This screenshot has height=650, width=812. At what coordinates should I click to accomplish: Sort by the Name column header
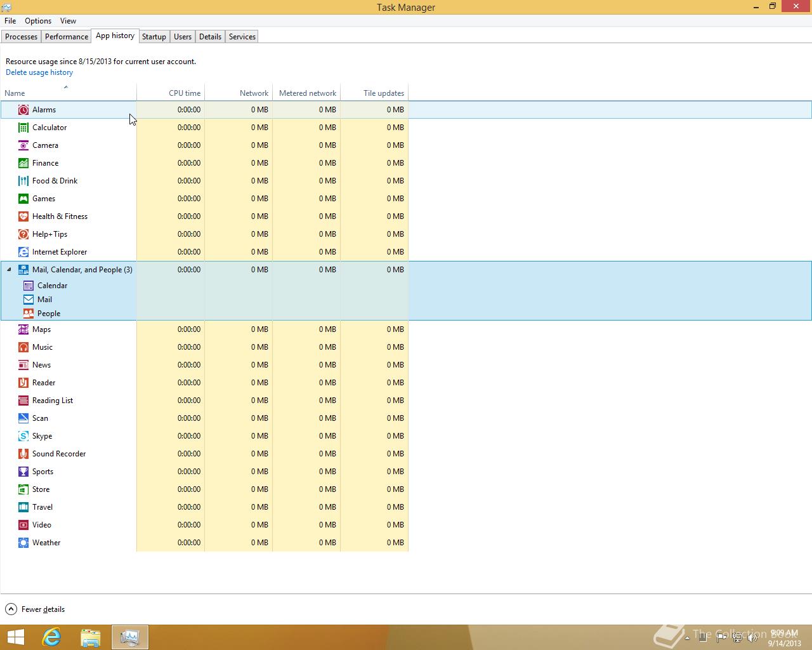click(69, 93)
